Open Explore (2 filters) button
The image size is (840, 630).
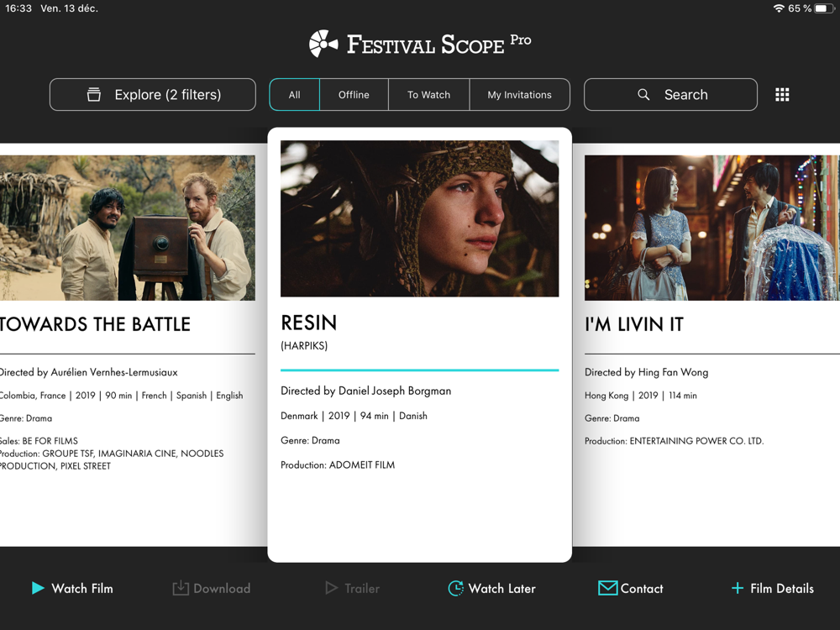coord(153,95)
